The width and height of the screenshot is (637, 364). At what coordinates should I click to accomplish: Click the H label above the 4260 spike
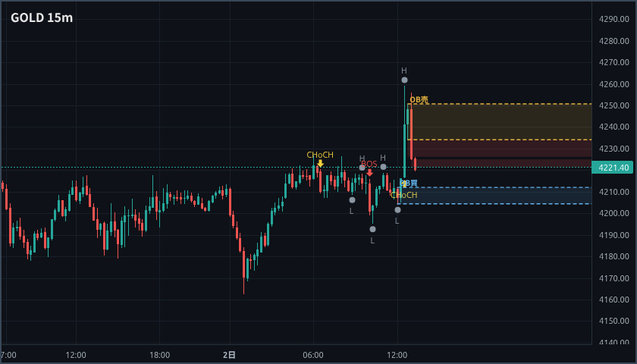click(x=403, y=71)
